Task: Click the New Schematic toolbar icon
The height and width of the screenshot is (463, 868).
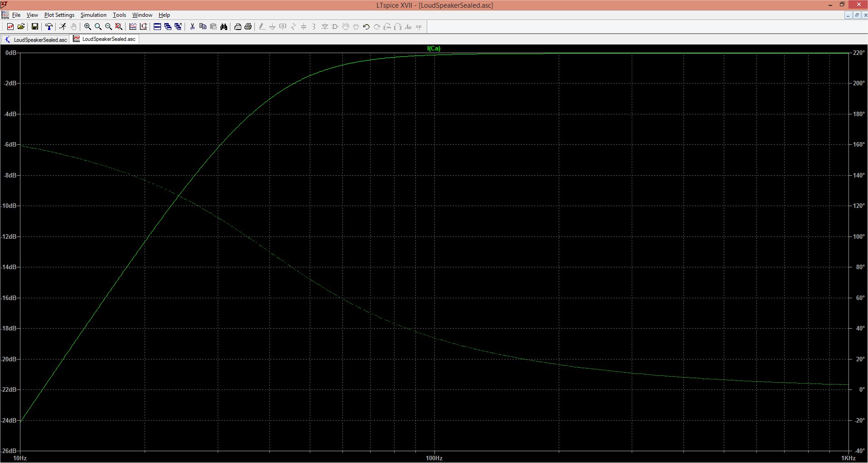Action: point(10,27)
